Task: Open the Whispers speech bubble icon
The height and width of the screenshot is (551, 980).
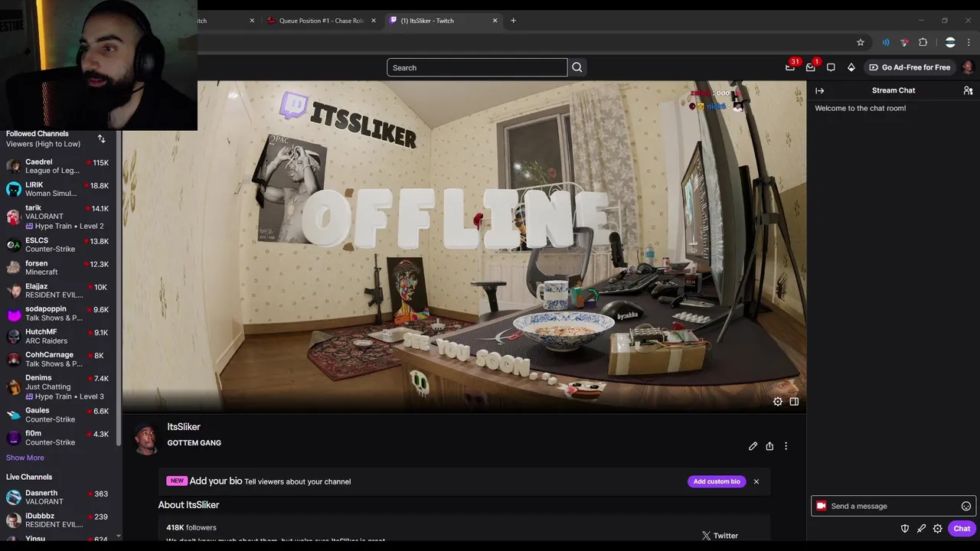Action: pyautogui.click(x=831, y=67)
